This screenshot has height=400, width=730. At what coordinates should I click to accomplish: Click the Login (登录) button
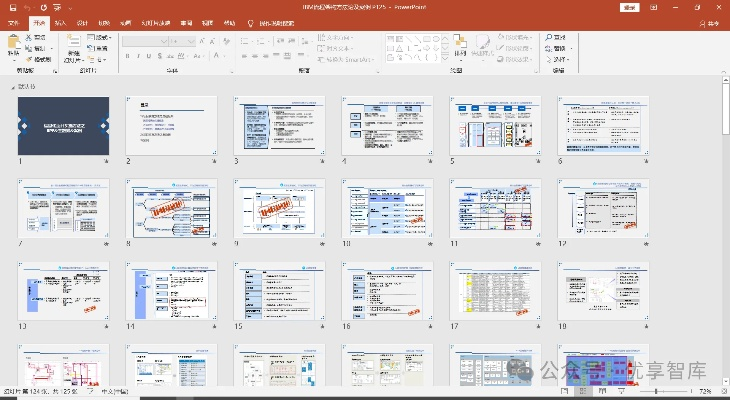click(629, 6)
